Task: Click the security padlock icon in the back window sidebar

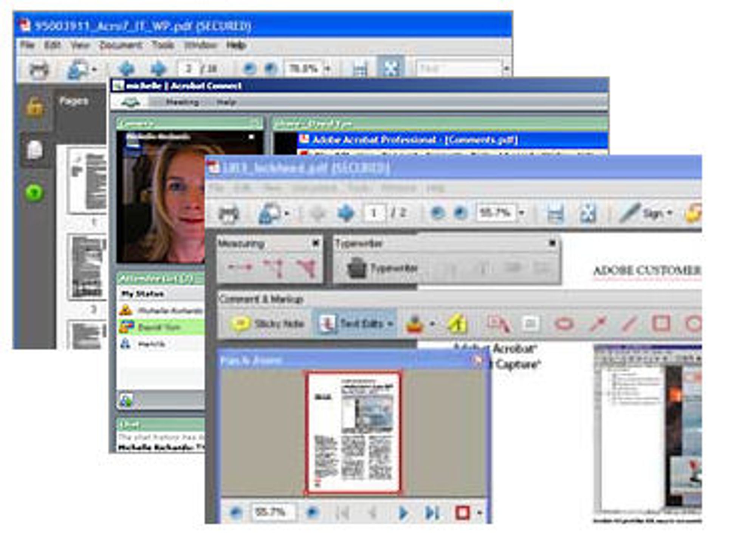Action: pyautogui.click(x=34, y=107)
